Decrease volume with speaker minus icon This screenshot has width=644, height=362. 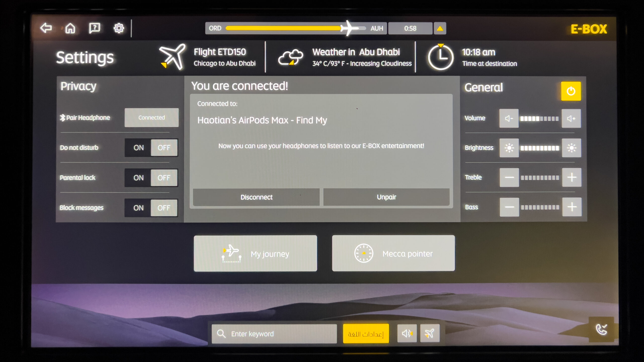509,118
